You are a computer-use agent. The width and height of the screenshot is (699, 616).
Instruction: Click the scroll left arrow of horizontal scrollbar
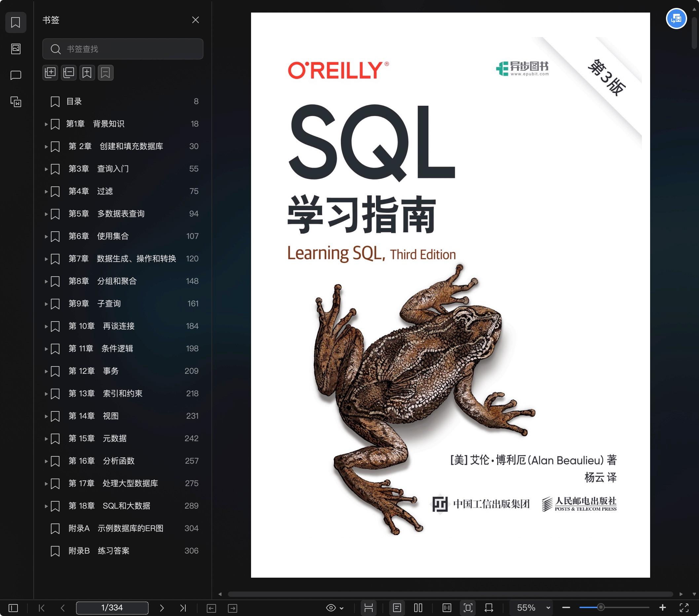pos(220,594)
